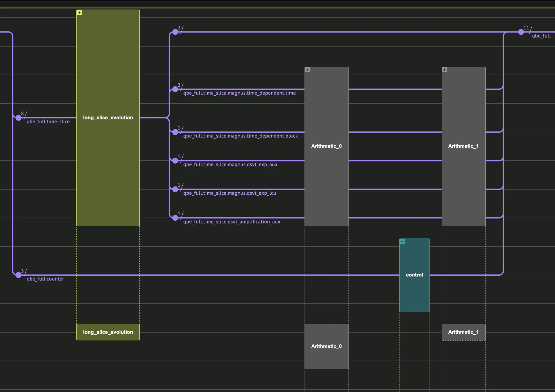This screenshot has width=555, height=392.
Task: Expand the Arithmetic_0 block plus icon
Action: (x=308, y=70)
